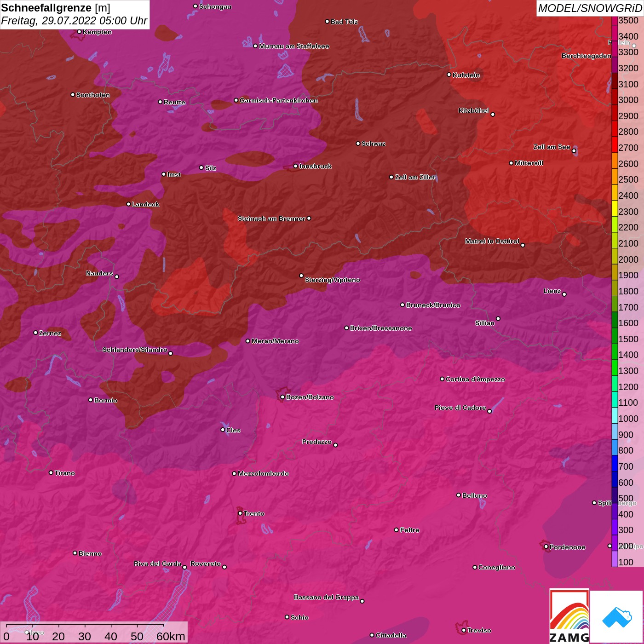
Task: Click the Schneefallgrenze title box
Action: pyautogui.click(x=75, y=14)
